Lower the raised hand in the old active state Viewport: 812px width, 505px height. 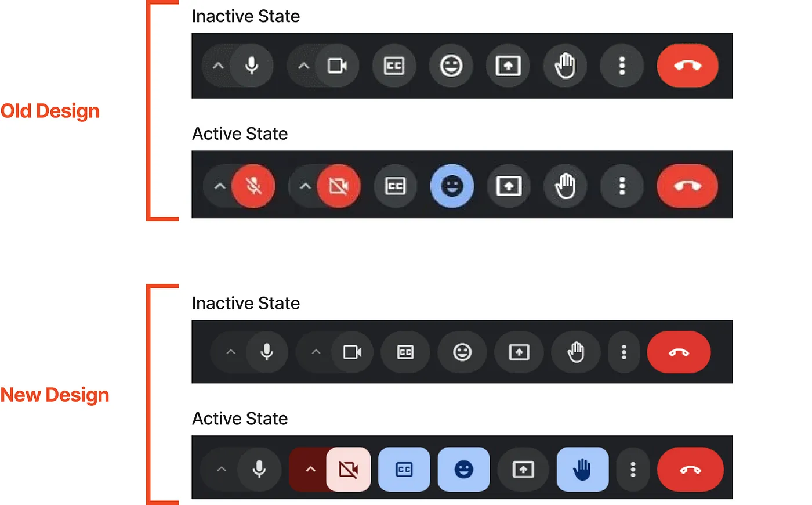pos(565,186)
